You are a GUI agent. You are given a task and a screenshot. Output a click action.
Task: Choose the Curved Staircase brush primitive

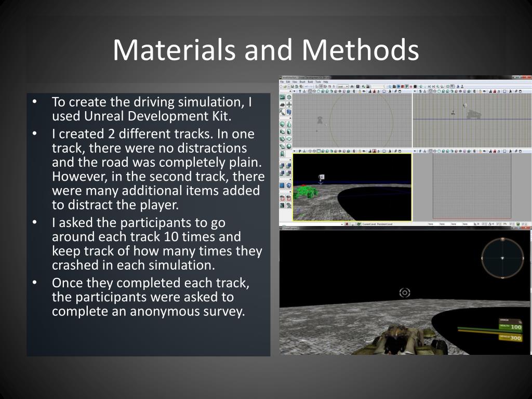pos(282,131)
